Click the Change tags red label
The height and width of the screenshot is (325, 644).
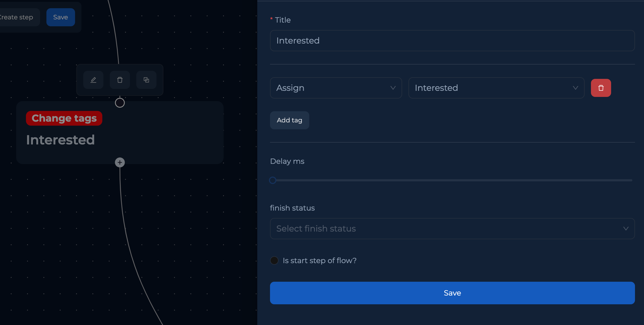[64, 118]
